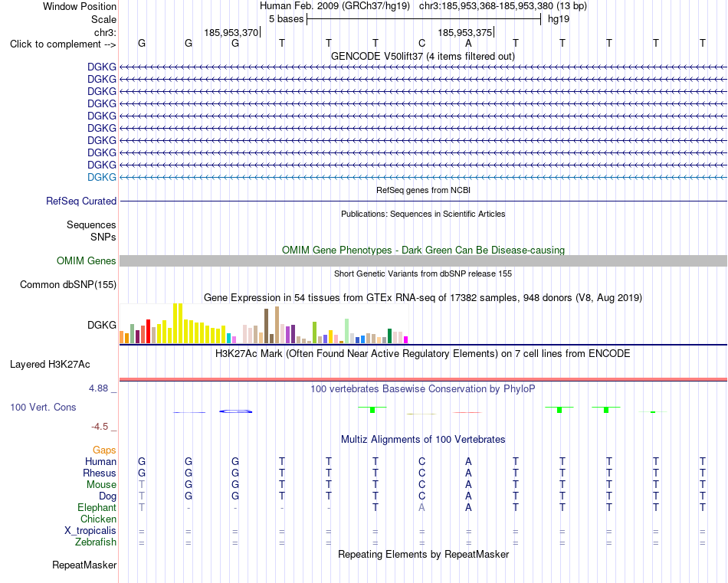Click the 'chr3:' base position label
Screen dimensions: 728x583
coord(106,32)
